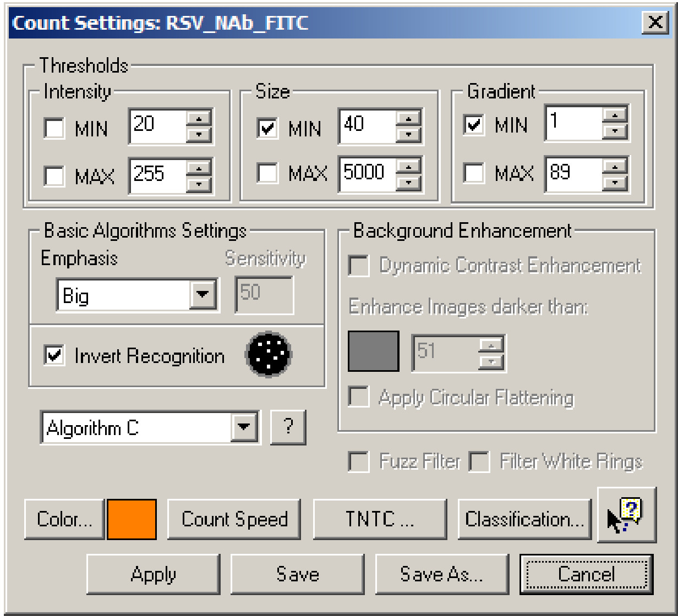The image size is (678, 616).
Task: Click the Save button
Action: pyautogui.click(x=298, y=574)
